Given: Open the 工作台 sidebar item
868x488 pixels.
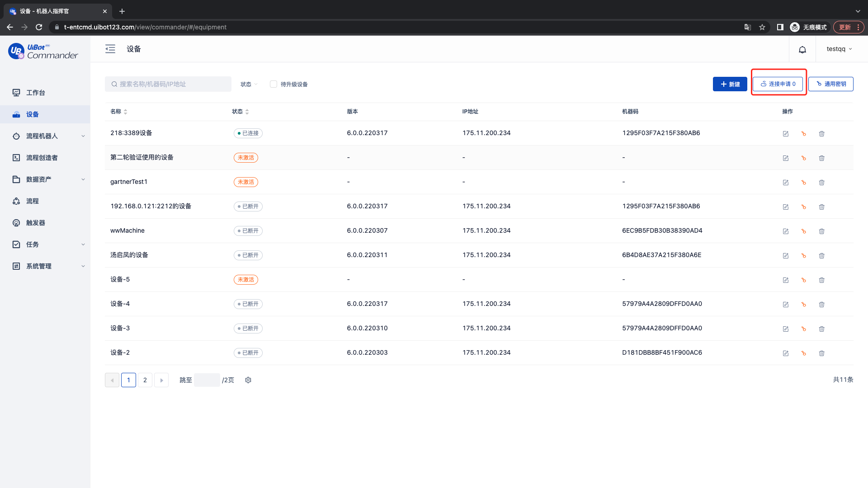Looking at the screenshot, I should coord(45,93).
